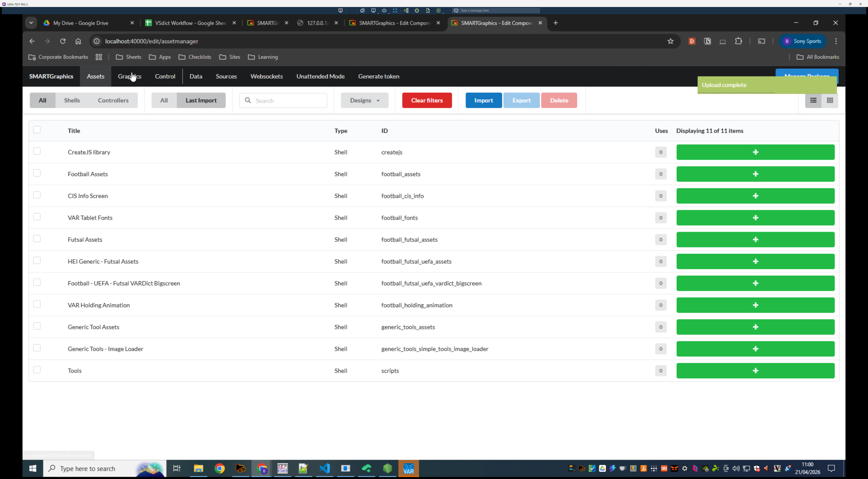Click the blue Import button
This screenshot has width=868, height=479.
click(483, 100)
